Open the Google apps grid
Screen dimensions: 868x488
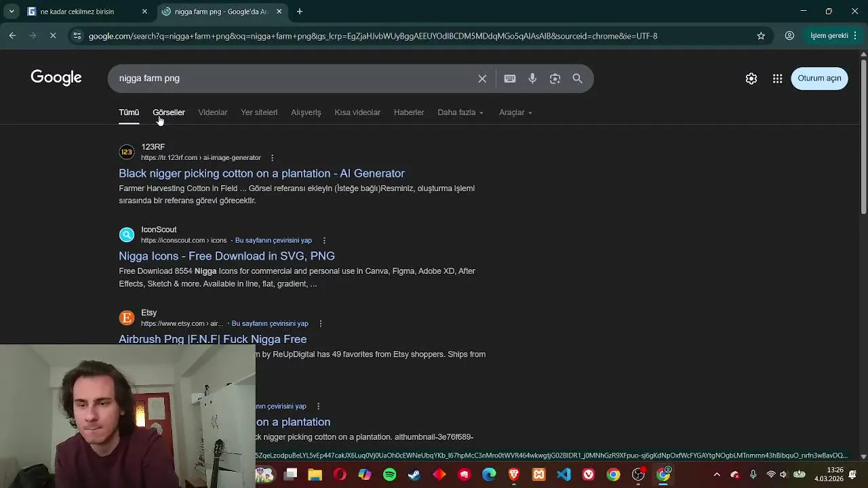(x=778, y=79)
